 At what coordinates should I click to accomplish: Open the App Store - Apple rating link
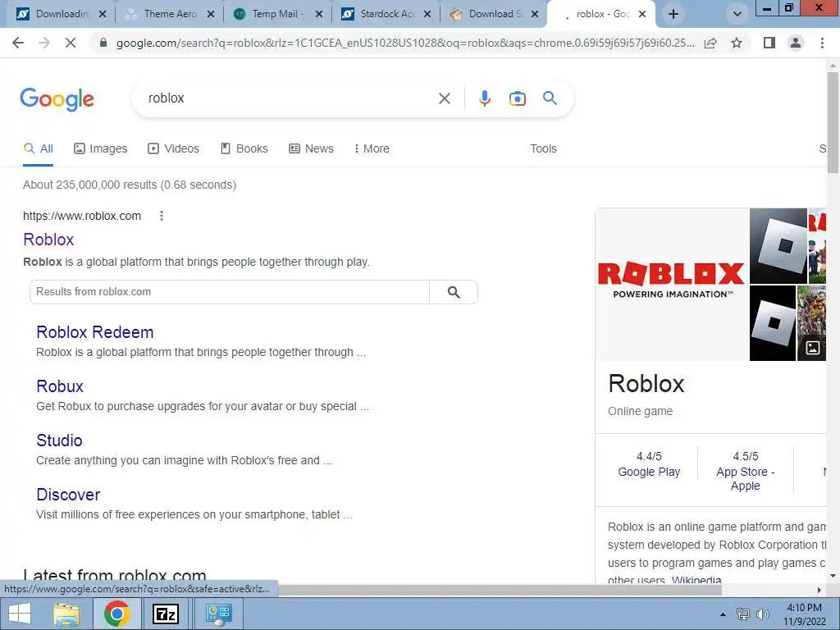point(745,479)
